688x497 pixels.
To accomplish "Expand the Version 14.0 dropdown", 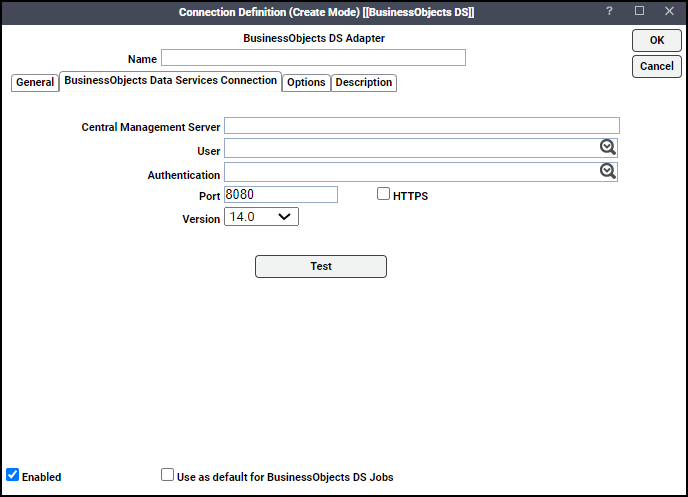I will pyautogui.click(x=262, y=217).
